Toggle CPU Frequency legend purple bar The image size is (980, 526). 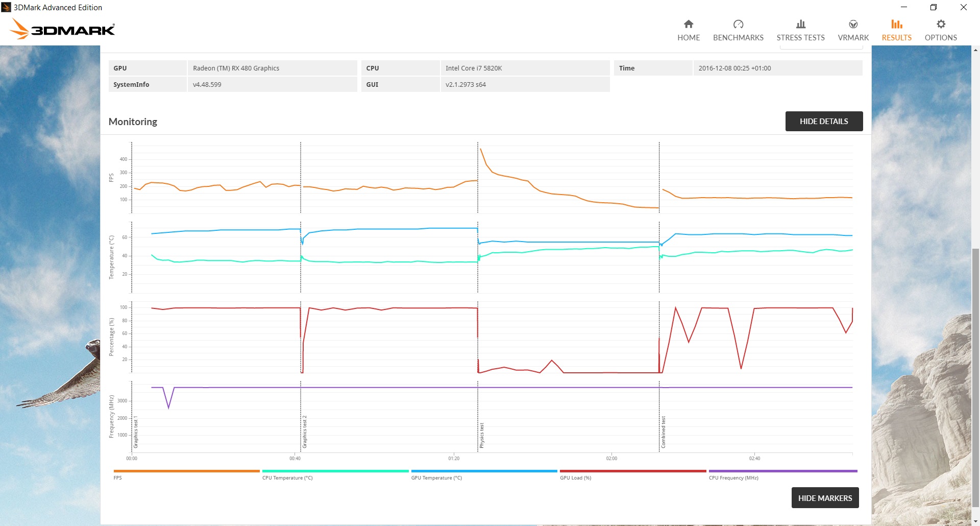click(783, 471)
